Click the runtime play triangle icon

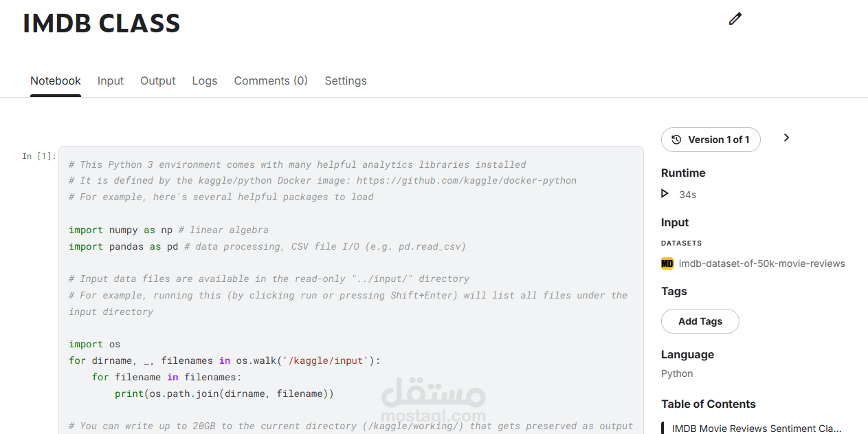tap(665, 194)
